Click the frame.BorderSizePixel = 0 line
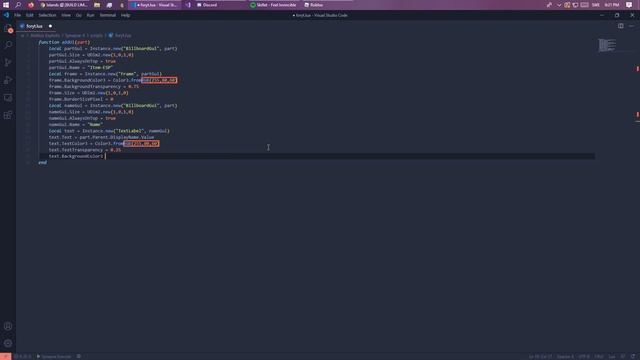 [81, 99]
